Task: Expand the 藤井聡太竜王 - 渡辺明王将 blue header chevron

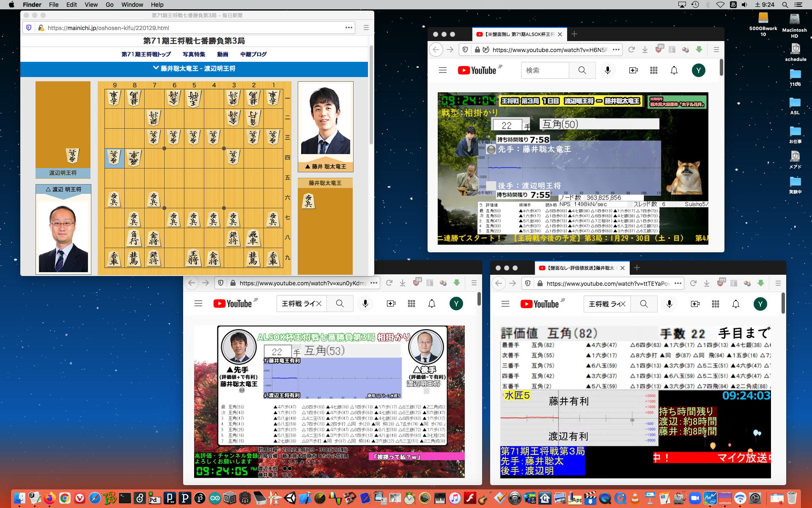Action: pyautogui.click(x=156, y=68)
